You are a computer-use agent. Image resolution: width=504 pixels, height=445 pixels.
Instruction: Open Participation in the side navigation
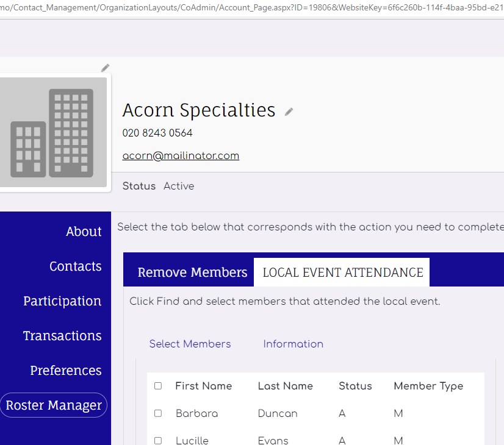coord(62,301)
